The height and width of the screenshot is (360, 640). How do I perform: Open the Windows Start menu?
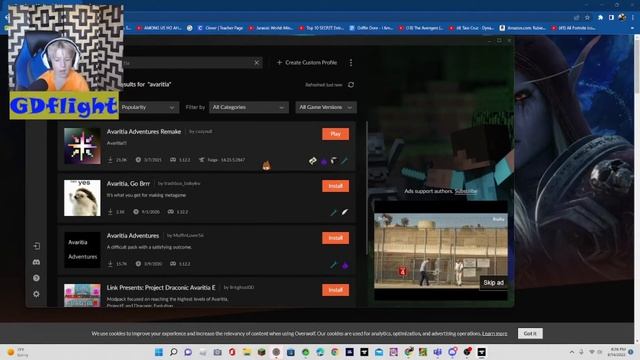pos(159,352)
